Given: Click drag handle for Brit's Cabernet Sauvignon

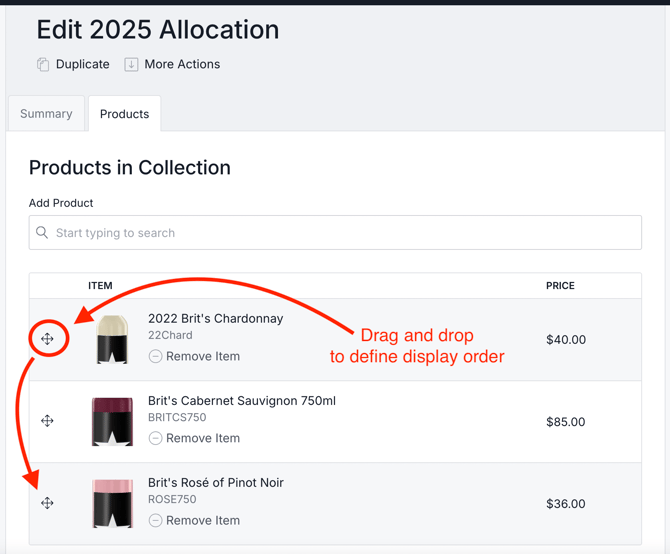Looking at the screenshot, I should 47,421.
